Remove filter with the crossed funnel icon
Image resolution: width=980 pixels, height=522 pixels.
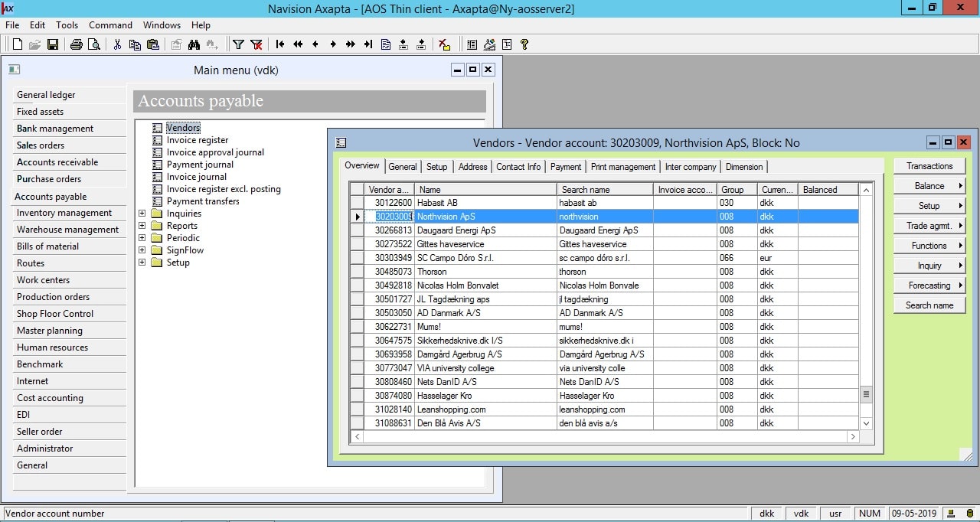256,44
